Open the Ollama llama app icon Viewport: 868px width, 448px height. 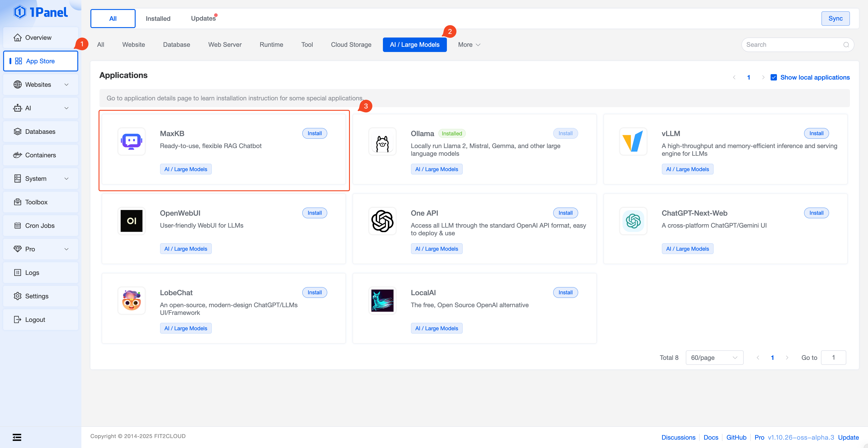click(382, 141)
